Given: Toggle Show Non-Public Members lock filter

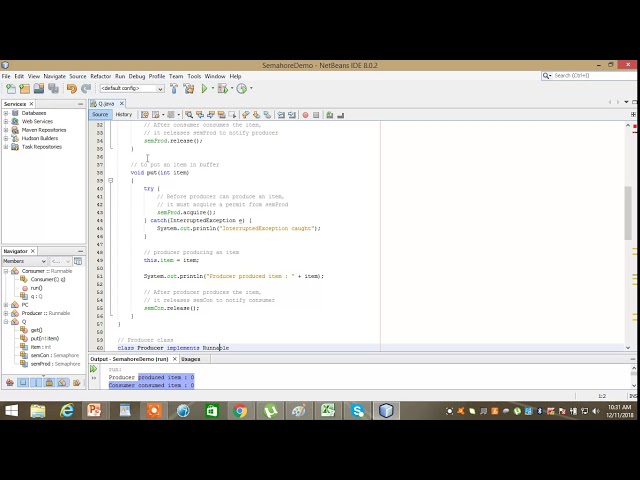Looking at the screenshot, I should [49, 382].
